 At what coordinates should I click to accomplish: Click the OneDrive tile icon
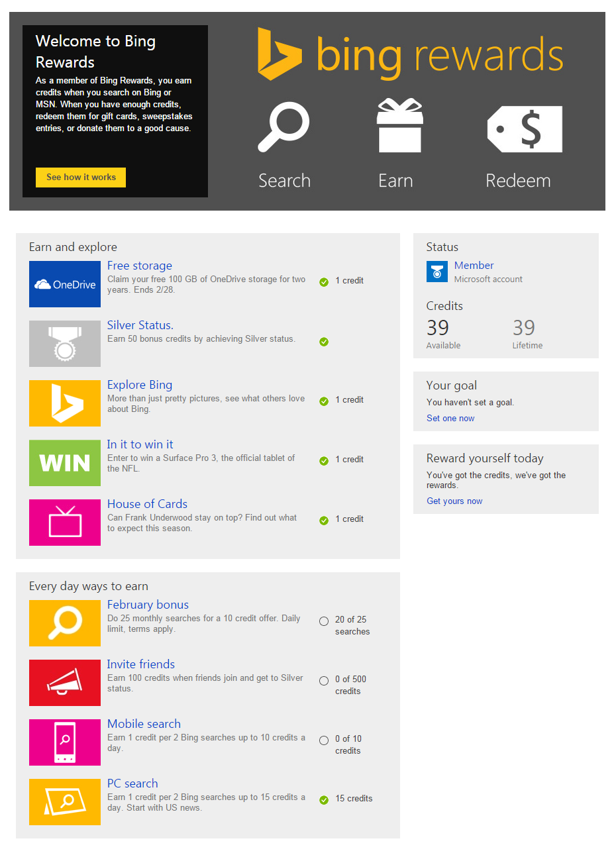[65, 284]
